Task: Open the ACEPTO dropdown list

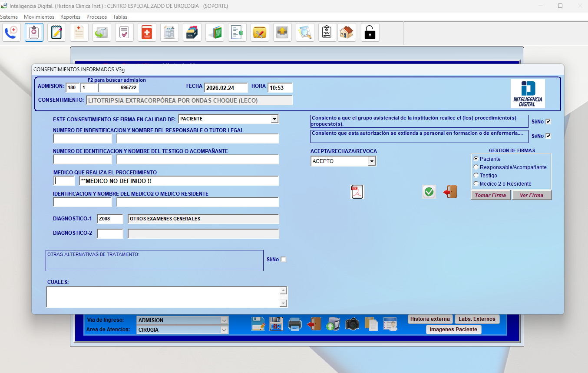Action: (x=371, y=161)
